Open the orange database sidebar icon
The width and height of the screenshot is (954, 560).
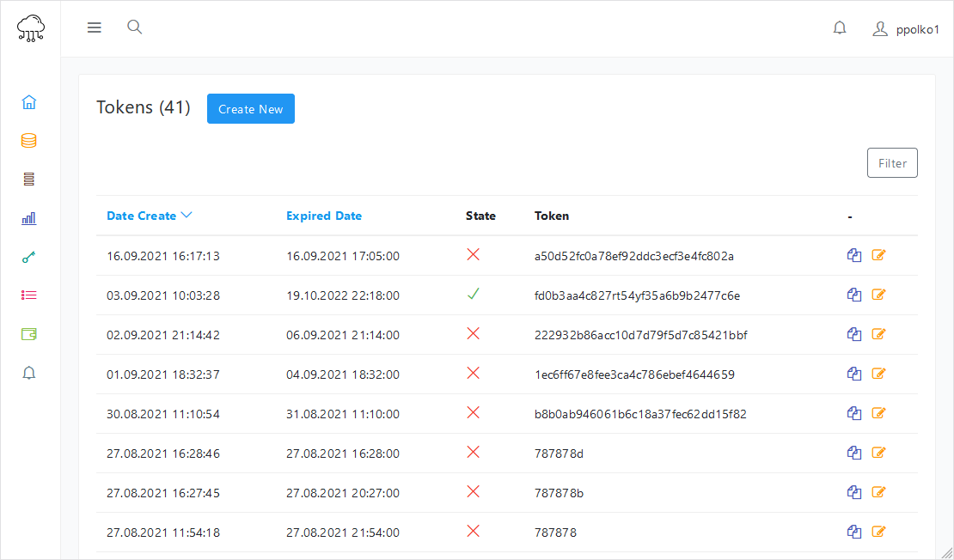(28, 141)
